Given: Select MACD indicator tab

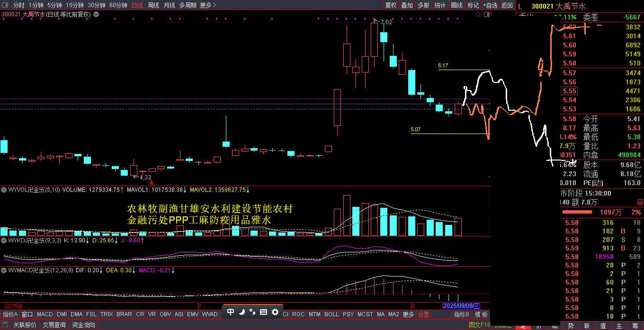Looking at the screenshot, I should [x=45, y=314].
